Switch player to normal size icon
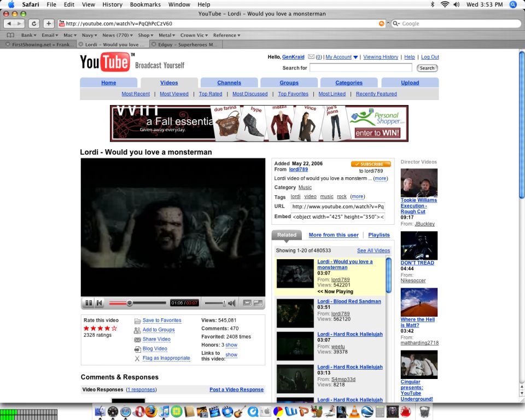This screenshot has width=525, height=420. click(x=247, y=303)
